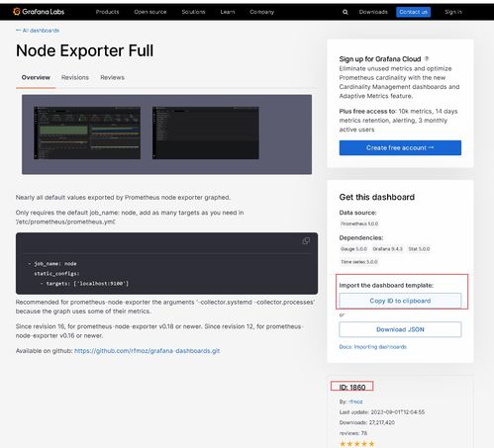Expand the Company menu
The image size is (494, 448).
pyautogui.click(x=261, y=12)
